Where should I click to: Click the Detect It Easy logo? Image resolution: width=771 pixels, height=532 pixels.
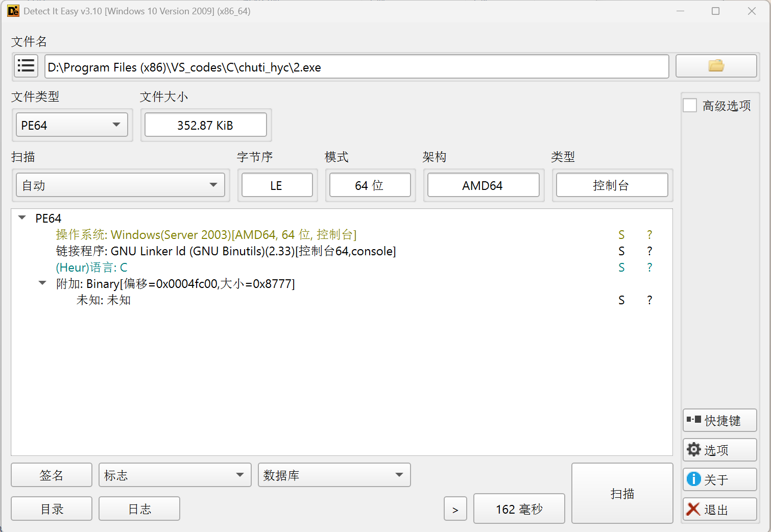[x=13, y=11]
